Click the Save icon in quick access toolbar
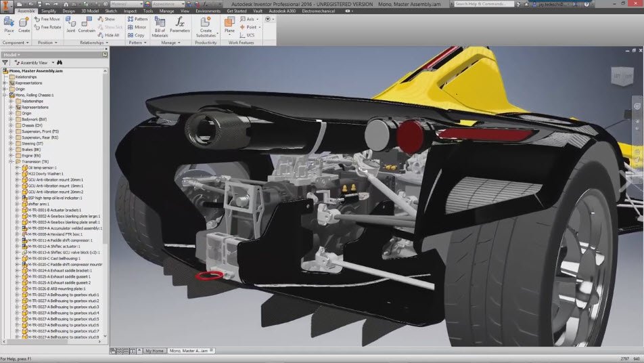644x363 pixels. [39, 4]
